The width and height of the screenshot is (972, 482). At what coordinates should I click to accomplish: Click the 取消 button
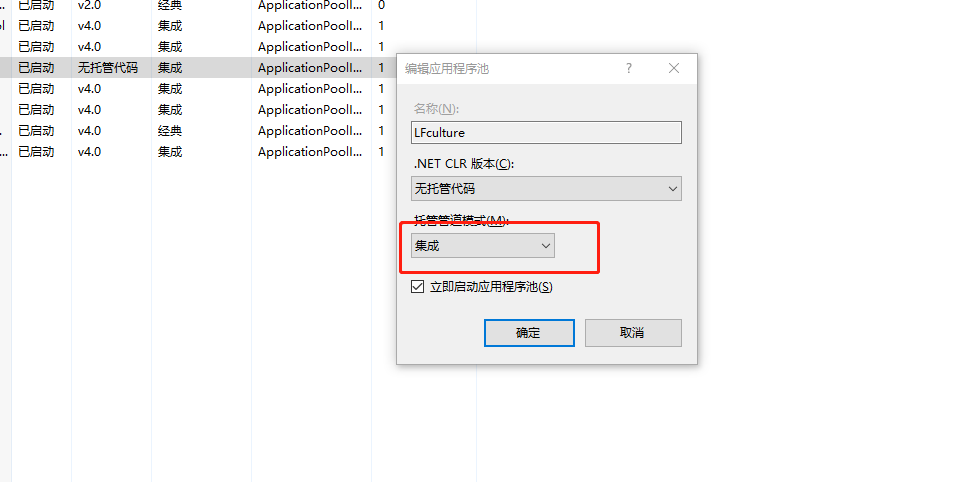[x=633, y=333]
